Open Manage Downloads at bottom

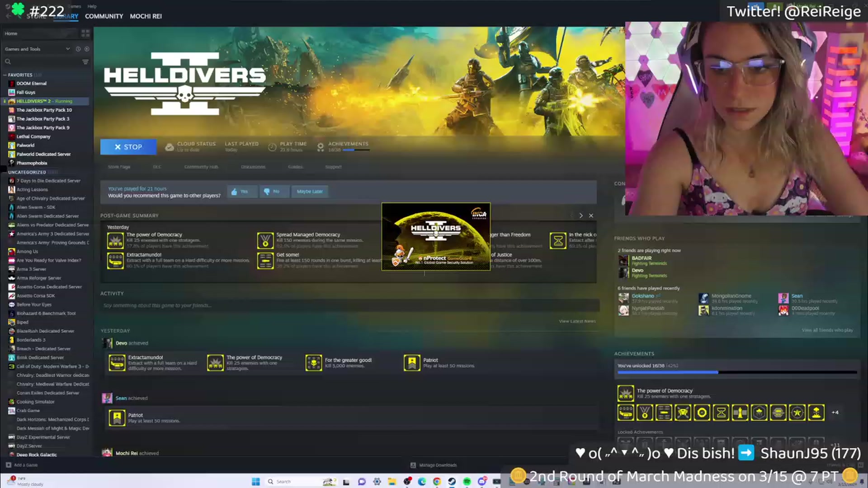click(x=434, y=465)
